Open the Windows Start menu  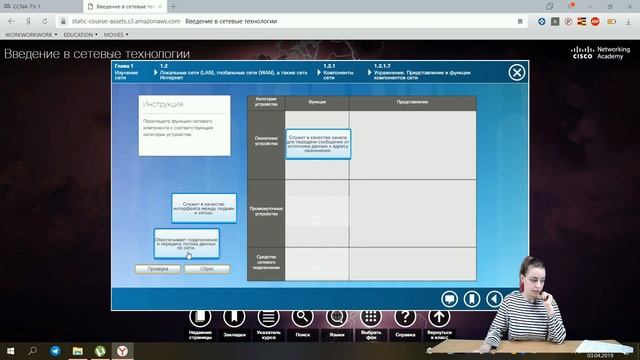11,351
